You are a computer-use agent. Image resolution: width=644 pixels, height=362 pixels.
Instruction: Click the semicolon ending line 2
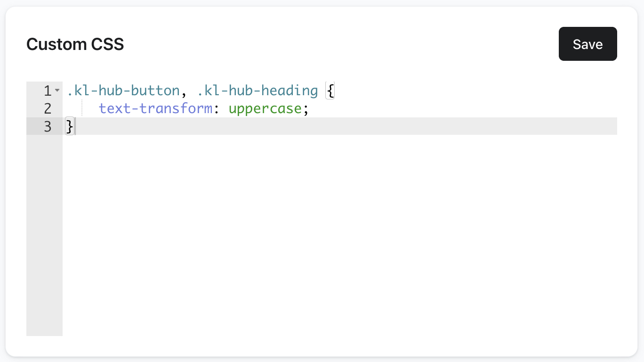click(x=306, y=108)
